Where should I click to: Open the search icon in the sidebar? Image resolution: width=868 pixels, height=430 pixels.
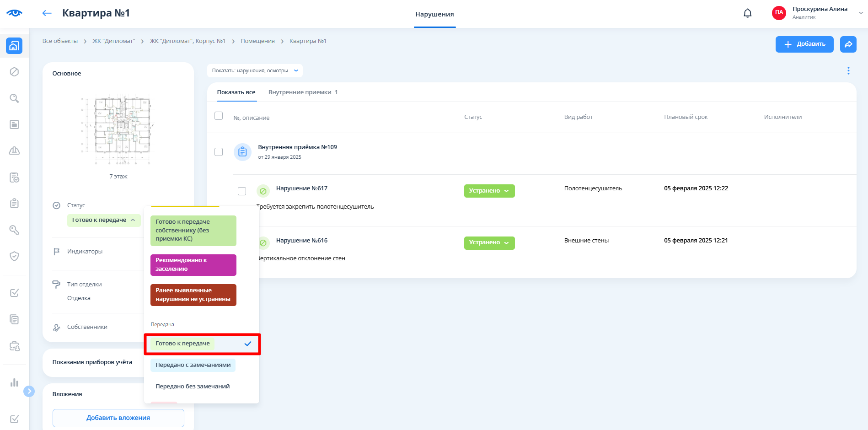[x=15, y=98]
